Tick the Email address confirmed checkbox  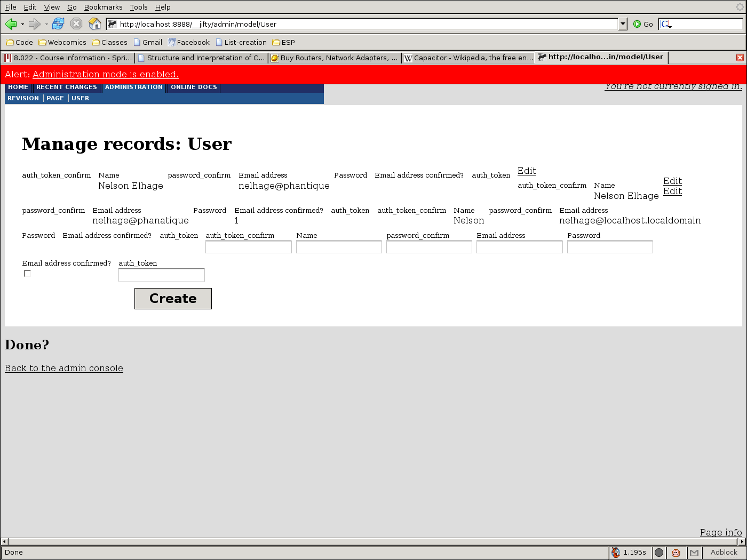point(28,274)
